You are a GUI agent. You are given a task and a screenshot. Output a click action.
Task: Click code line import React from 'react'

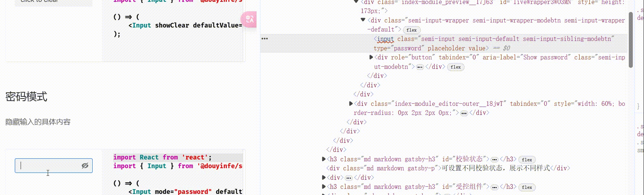pos(162,157)
